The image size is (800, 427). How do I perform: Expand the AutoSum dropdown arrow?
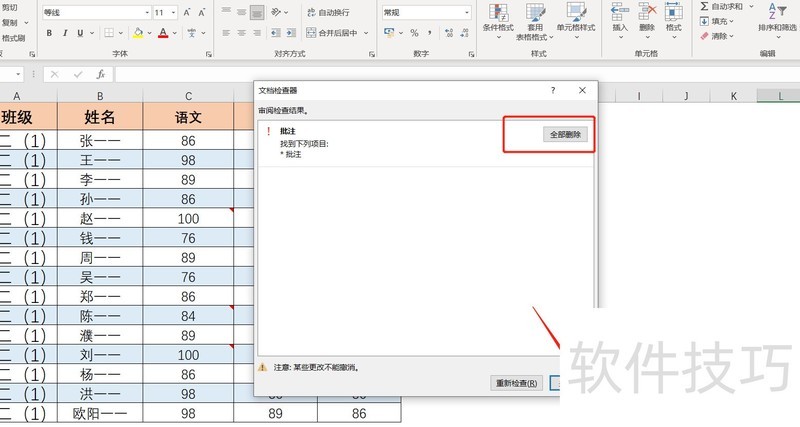click(751, 7)
